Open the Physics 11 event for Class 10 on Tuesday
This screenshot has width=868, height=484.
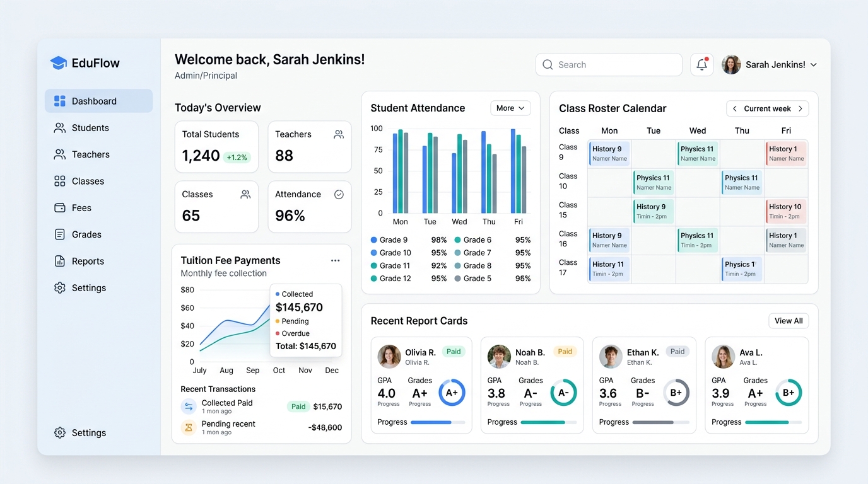[654, 182]
